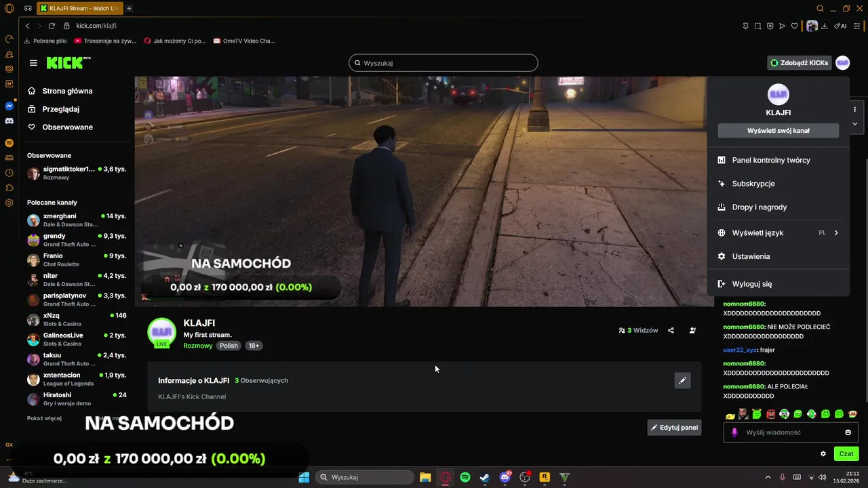The height and width of the screenshot is (488, 868).
Task: Click browser search tabs magnifier icon
Action: (820, 8)
